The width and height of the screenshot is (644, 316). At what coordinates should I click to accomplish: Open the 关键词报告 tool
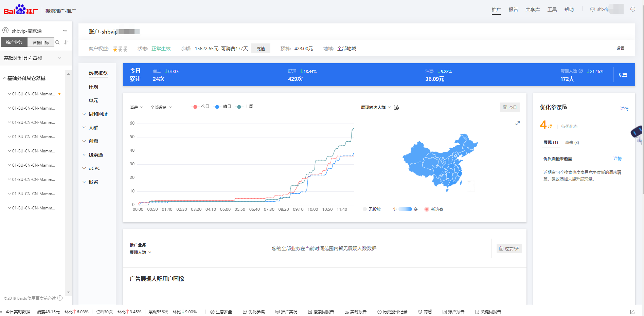point(488,312)
